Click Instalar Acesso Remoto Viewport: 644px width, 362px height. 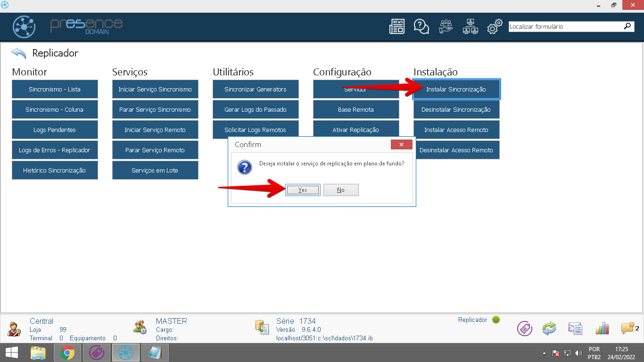[x=456, y=130]
